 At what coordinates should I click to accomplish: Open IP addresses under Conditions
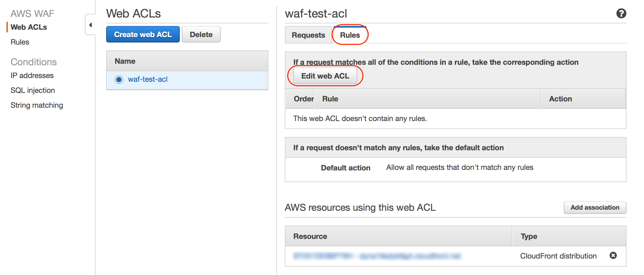pos(32,75)
